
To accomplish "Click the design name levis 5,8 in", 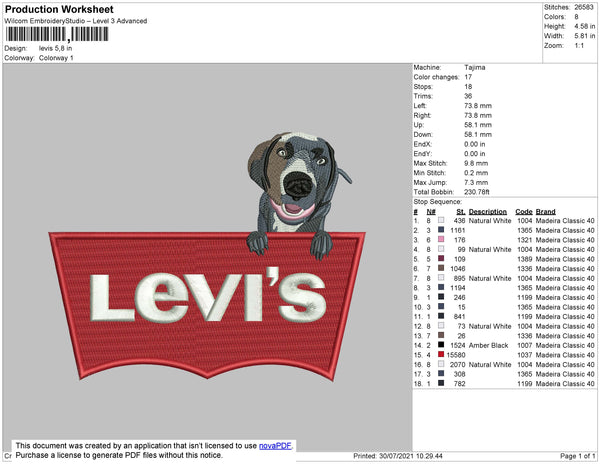I will (55, 48).
